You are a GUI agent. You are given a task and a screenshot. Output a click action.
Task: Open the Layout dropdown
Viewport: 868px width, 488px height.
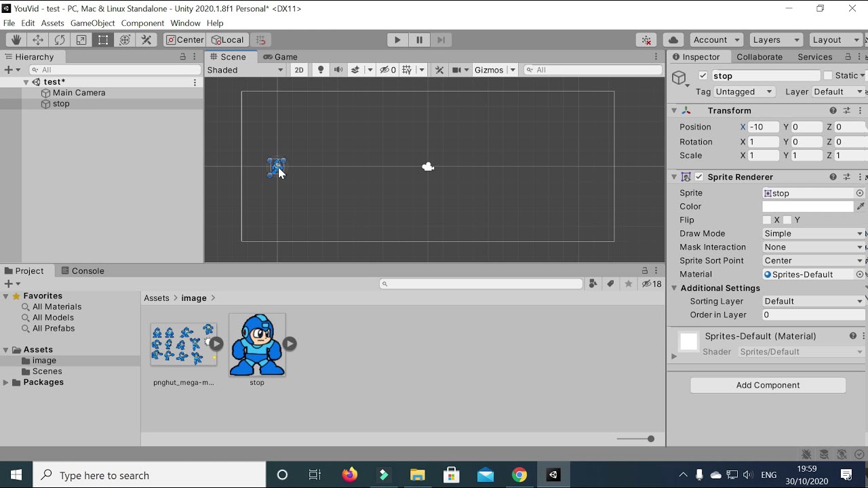click(835, 40)
